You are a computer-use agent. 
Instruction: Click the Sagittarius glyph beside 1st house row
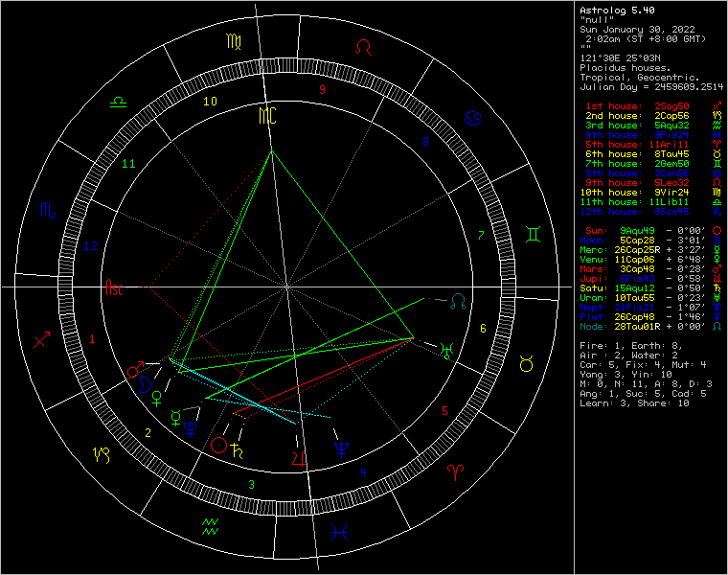point(717,106)
